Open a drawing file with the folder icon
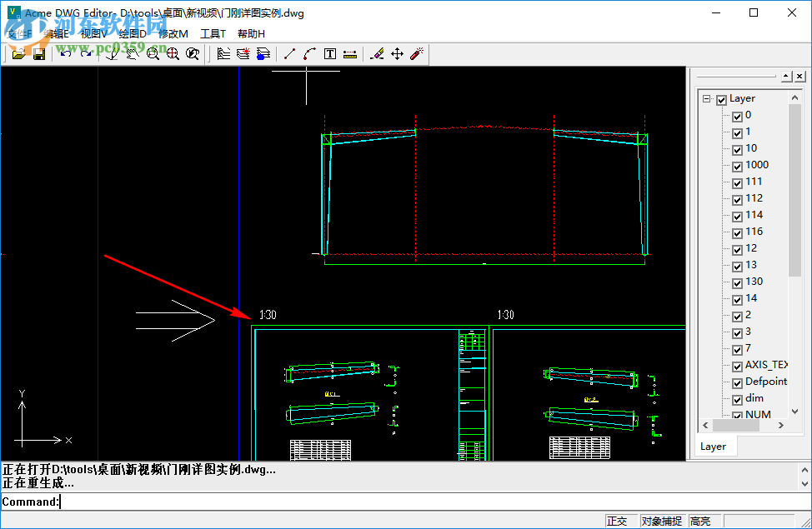The height and width of the screenshot is (529, 812). 20,52
